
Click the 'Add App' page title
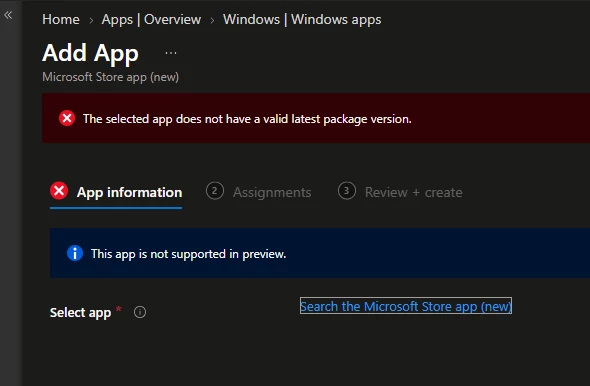coord(91,53)
